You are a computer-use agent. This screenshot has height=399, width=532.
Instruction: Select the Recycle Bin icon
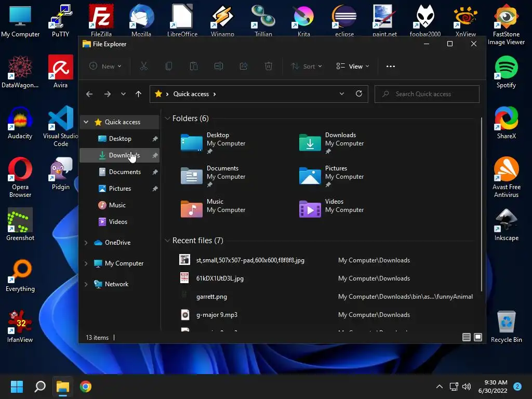click(x=506, y=326)
